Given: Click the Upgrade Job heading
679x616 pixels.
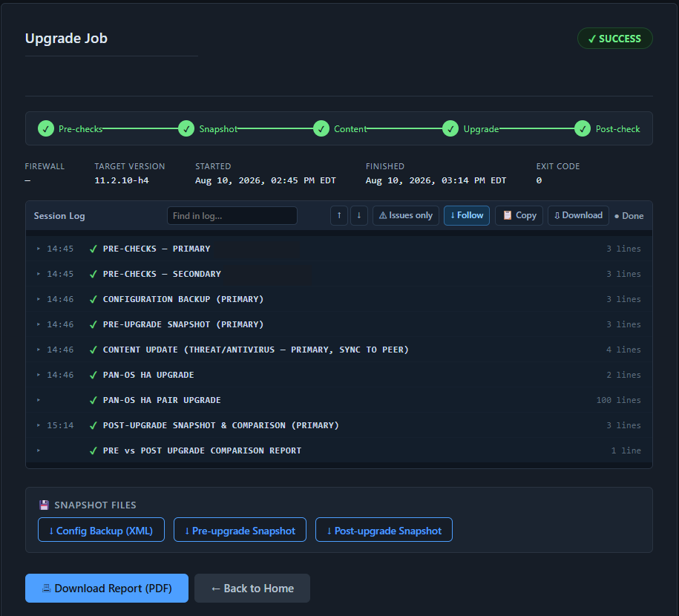Looking at the screenshot, I should point(66,39).
